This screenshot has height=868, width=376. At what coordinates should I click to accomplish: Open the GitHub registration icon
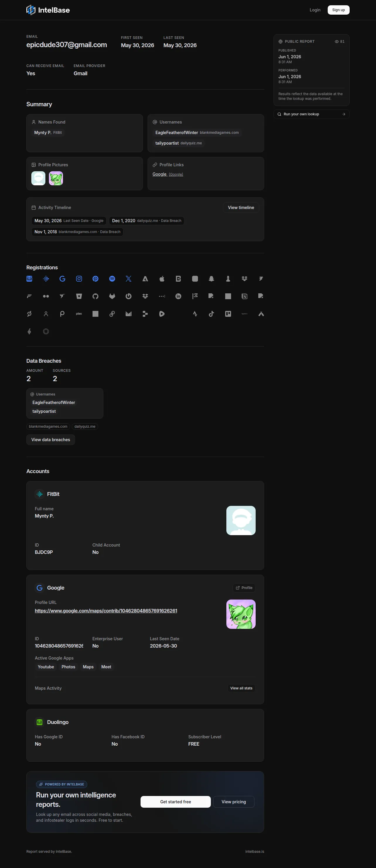(x=95, y=296)
